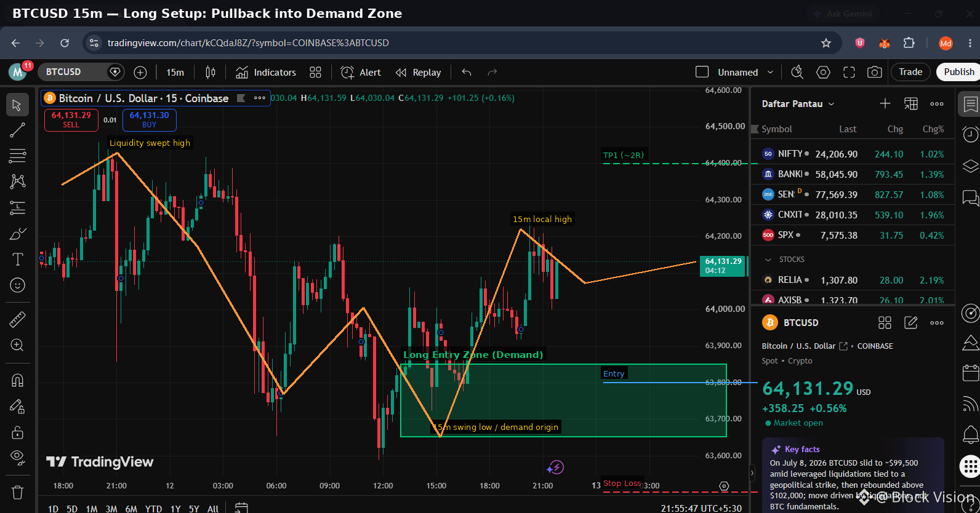The image size is (980, 513).
Task: Open watchlist more options menu
Action: pos(937,104)
